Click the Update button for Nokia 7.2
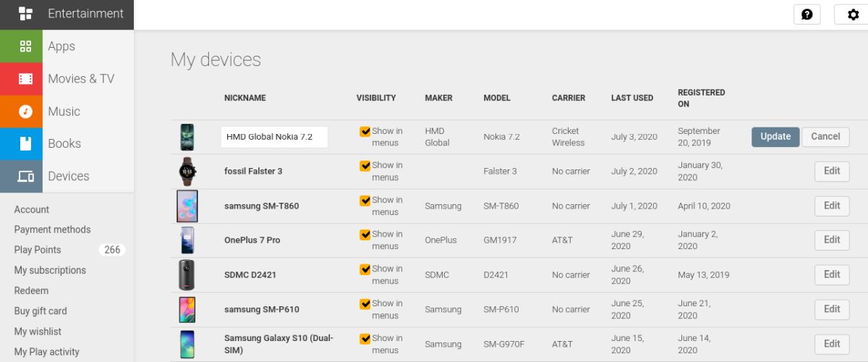Viewport: 868px width, 362px height. tap(775, 137)
